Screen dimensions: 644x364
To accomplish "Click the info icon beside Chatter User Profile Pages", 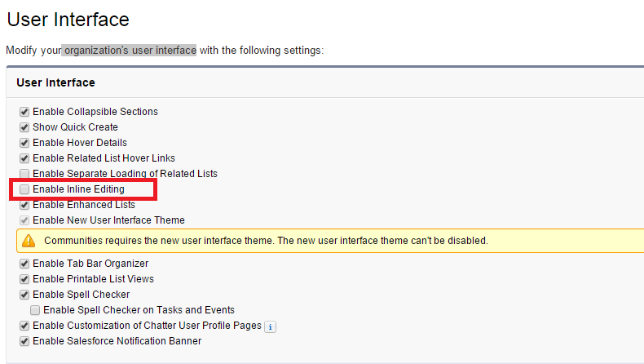I will [271, 326].
